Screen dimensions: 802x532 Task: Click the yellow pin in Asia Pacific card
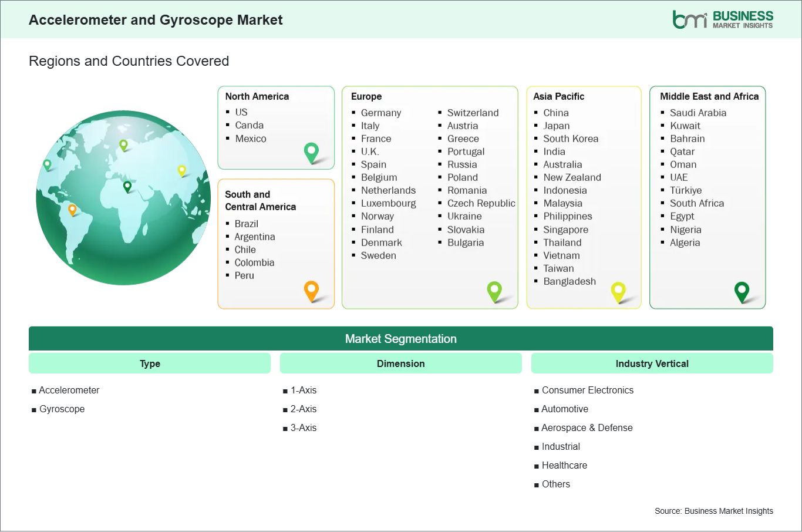[618, 291]
